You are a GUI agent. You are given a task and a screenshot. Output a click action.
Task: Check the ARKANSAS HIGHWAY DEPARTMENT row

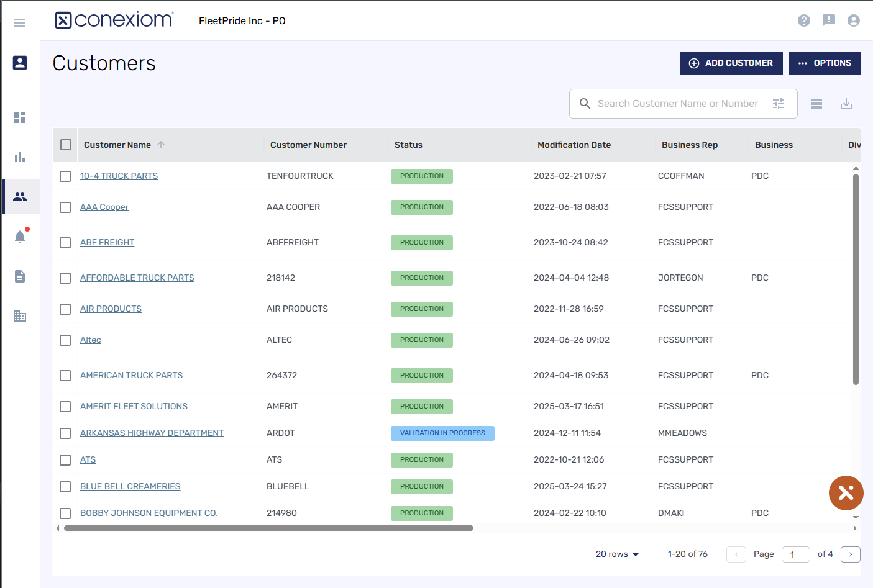[65, 433]
